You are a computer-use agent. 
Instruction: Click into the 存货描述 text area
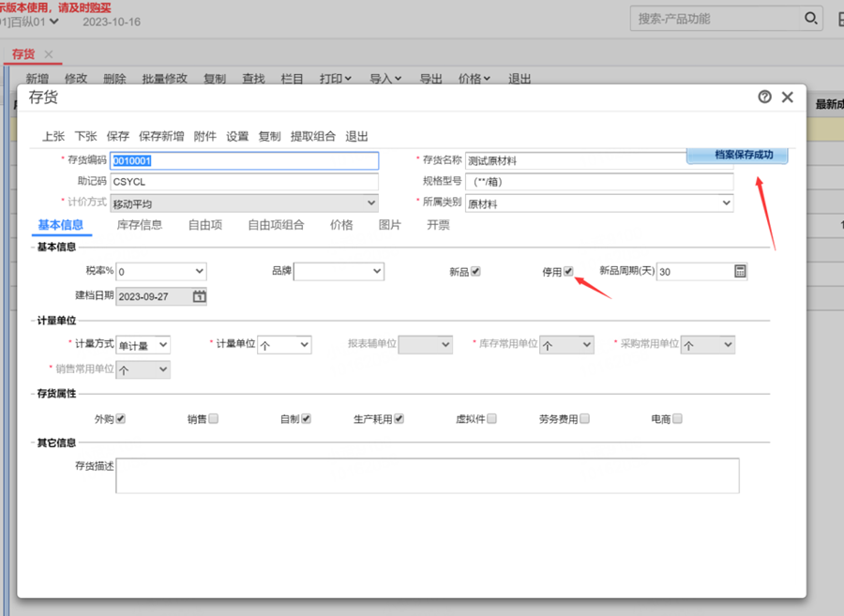tap(427, 475)
